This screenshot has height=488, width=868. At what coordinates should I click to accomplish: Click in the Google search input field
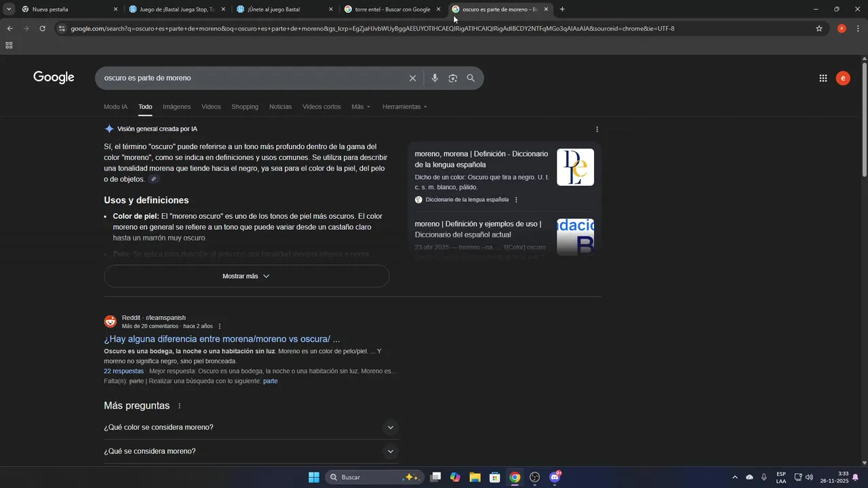251,78
